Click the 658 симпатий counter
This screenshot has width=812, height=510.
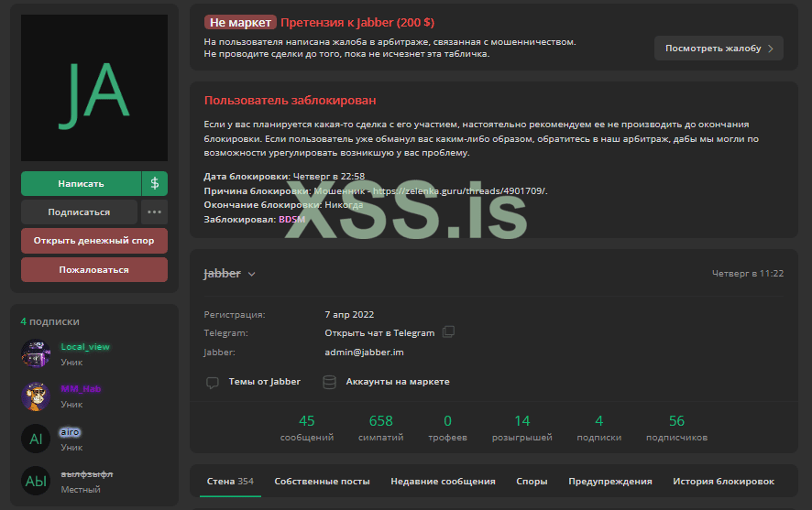pos(381,428)
